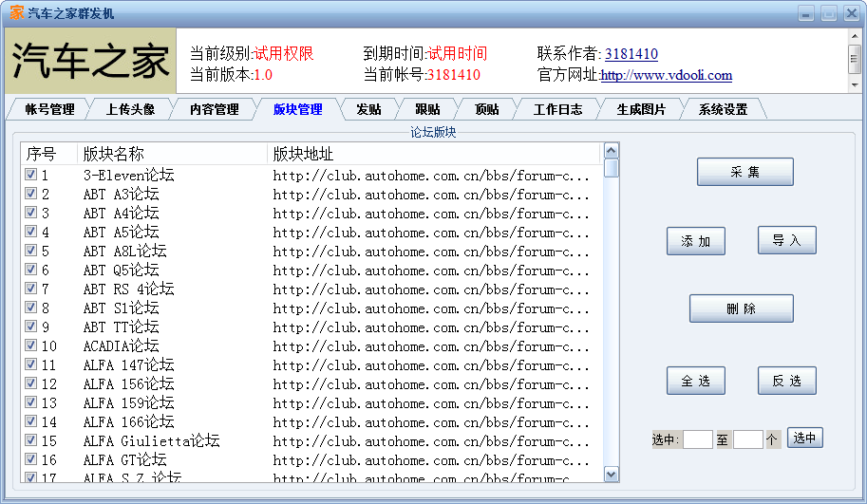Viewport: 867px width, 504px height.
Task: Click the URL of ALFA 159论坛 row
Action: [431, 403]
